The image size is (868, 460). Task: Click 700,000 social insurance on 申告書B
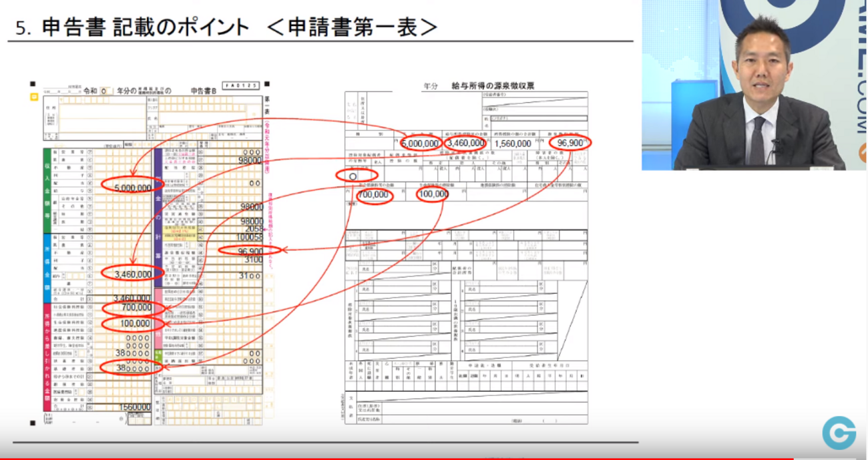[136, 308]
